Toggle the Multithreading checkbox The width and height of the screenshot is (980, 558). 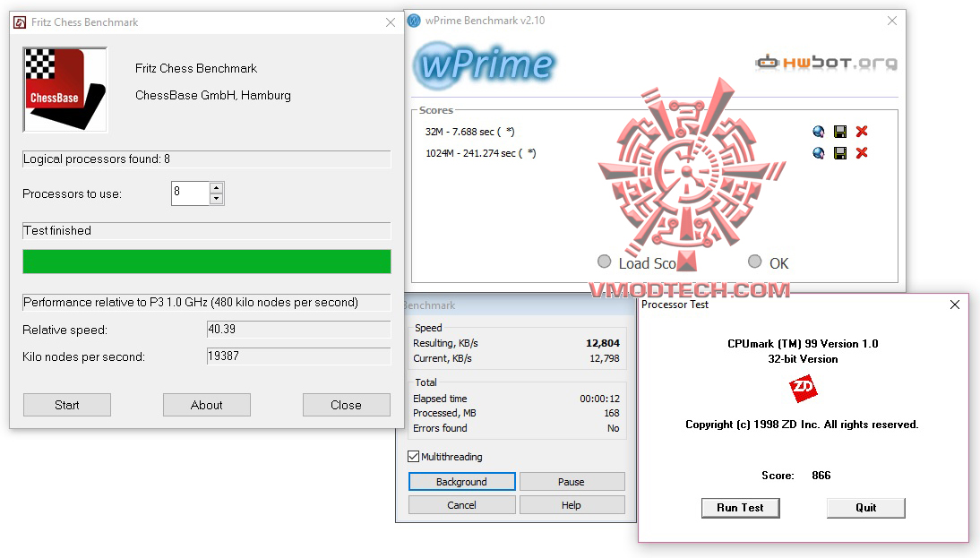click(x=413, y=456)
